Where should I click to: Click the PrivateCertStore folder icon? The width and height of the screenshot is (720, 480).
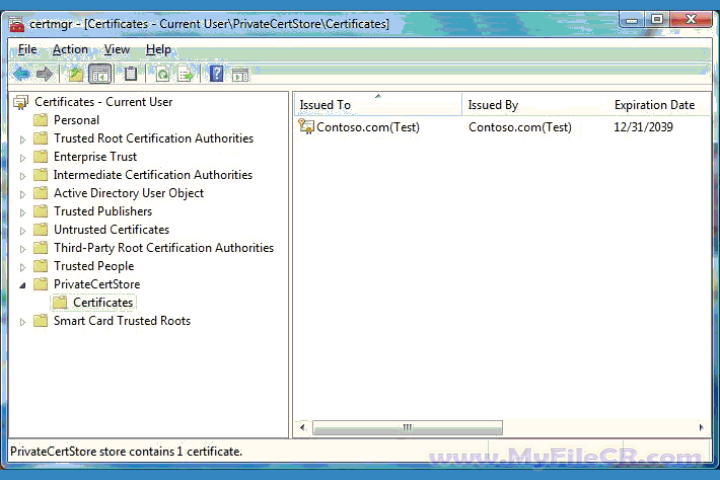(x=41, y=284)
